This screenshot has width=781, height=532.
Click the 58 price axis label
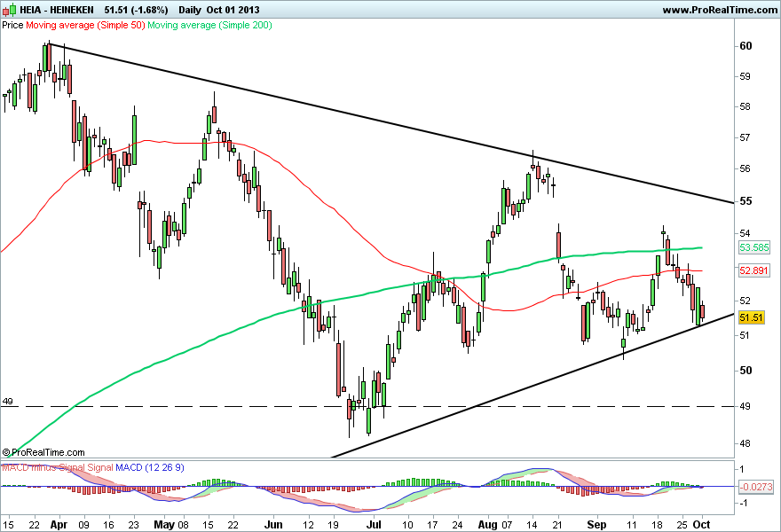(745, 106)
